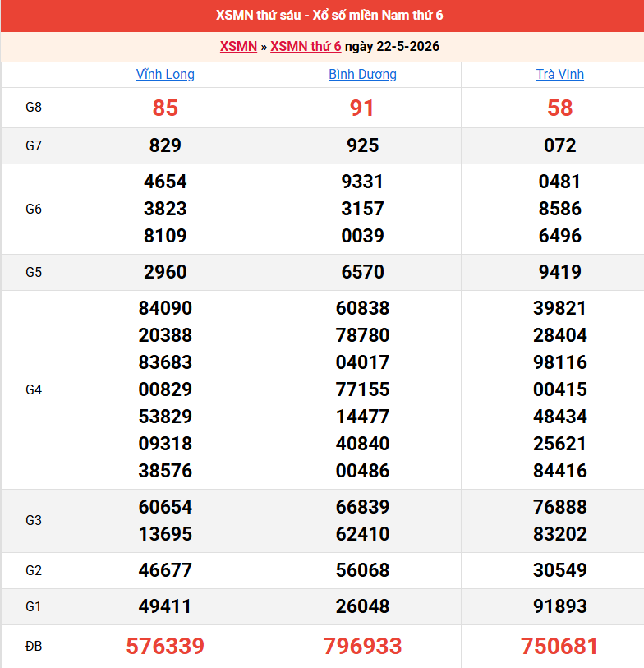Image resolution: width=644 pixels, height=668 pixels.
Task: Click G4 number 84090
Action: (x=165, y=308)
